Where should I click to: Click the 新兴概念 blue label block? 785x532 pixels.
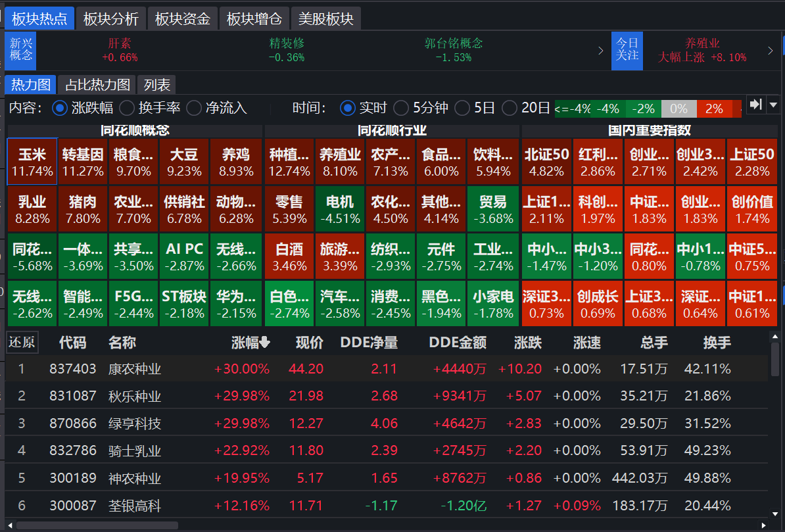click(21, 50)
